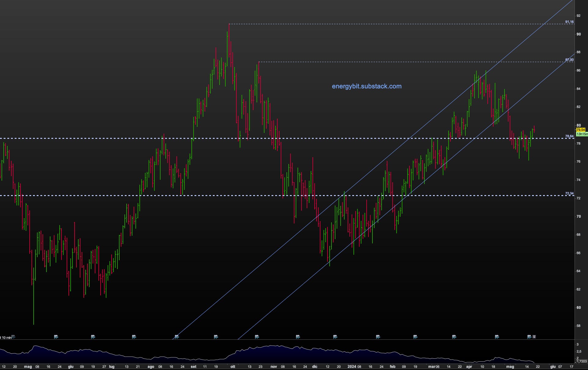
Task: Click the calendar event icon near 19 June
Action: point(93,337)
